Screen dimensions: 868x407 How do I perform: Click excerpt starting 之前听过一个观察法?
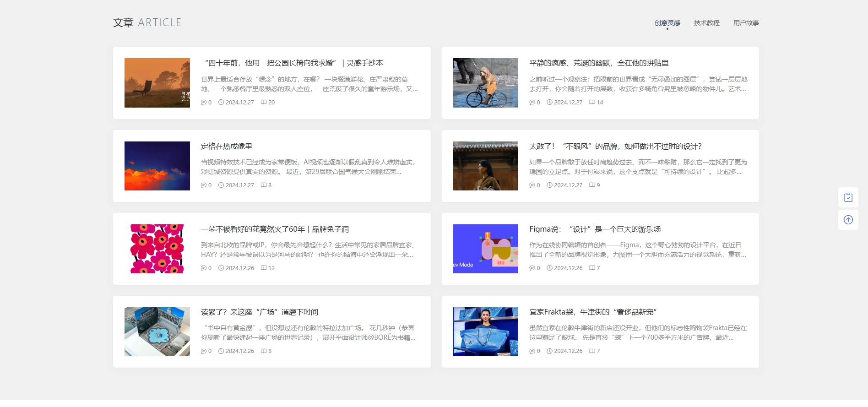tap(638, 84)
